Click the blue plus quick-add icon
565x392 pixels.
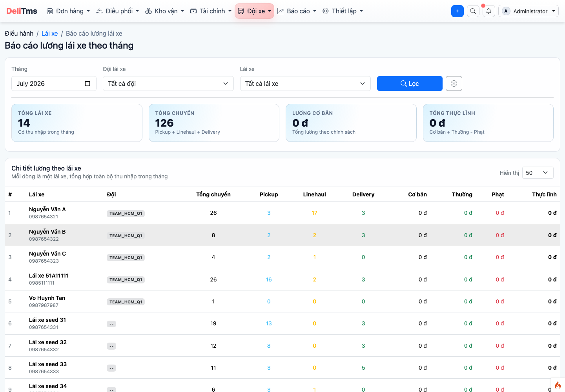[x=457, y=11]
